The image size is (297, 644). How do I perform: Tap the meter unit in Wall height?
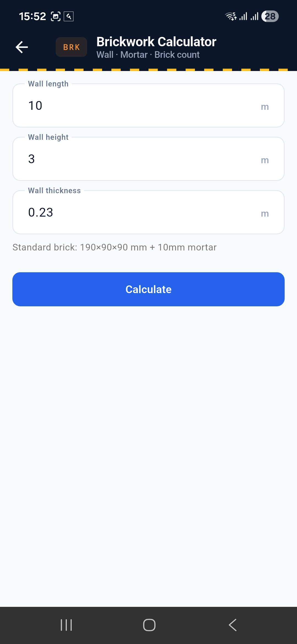(x=265, y=160)
